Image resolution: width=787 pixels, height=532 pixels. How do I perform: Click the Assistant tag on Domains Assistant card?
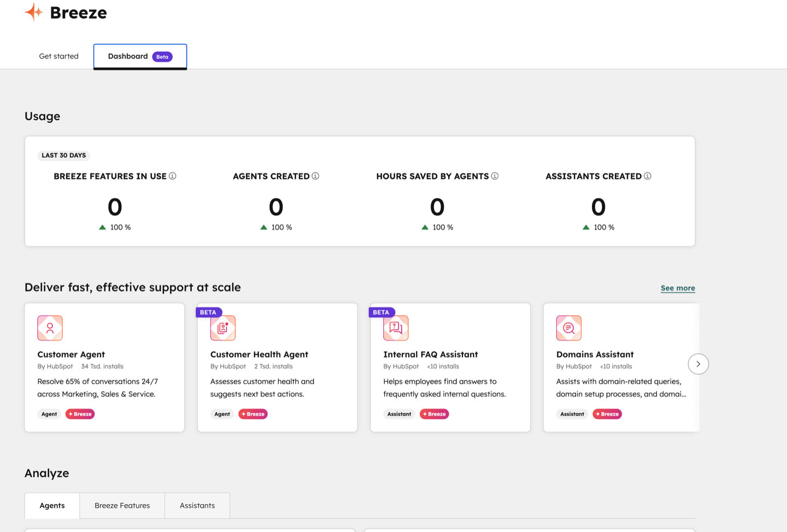point(572,413)
